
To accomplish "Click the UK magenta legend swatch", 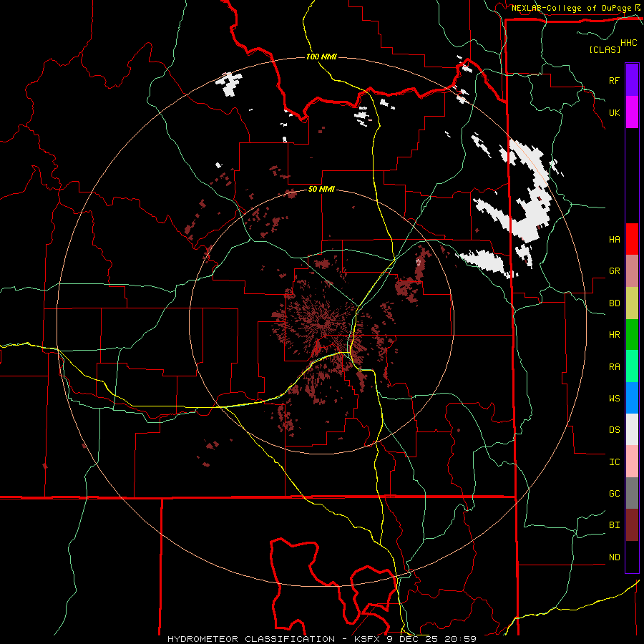I will [x=632, y=112].
